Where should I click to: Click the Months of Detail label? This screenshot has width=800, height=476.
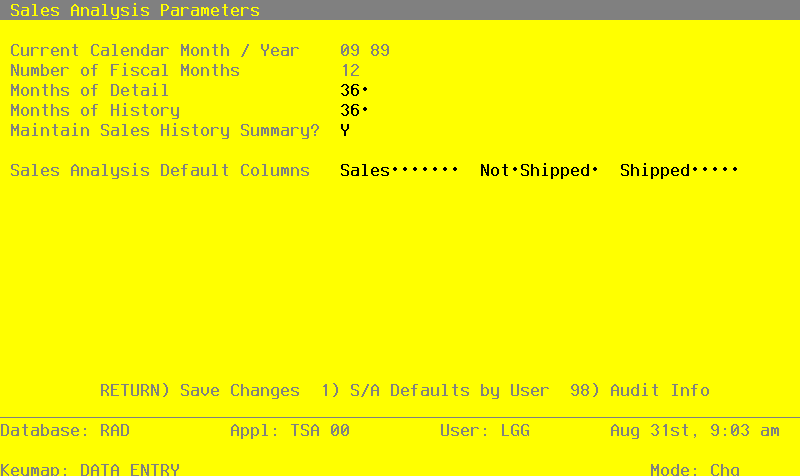(89, 90)
